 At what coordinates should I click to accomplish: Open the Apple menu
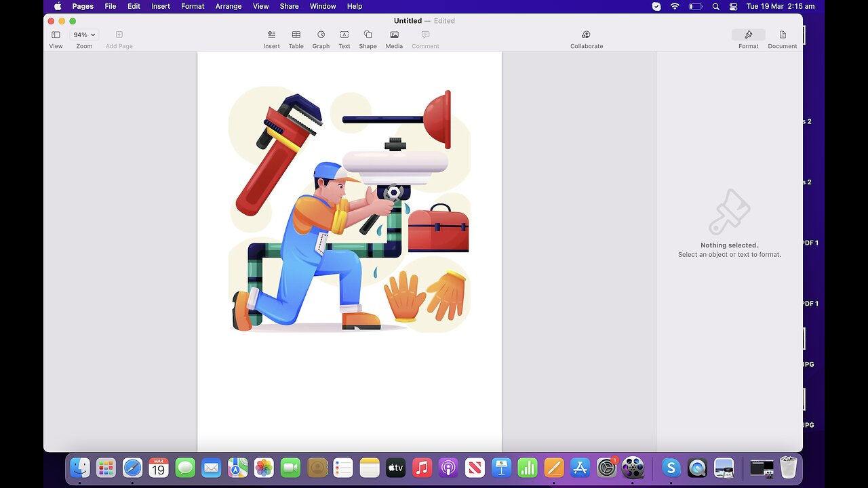[58, 6]
